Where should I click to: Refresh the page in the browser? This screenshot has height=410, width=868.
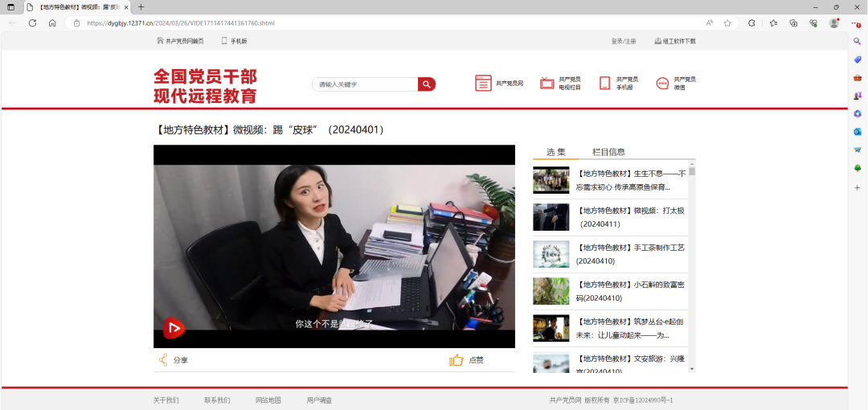tap(33, 23)
